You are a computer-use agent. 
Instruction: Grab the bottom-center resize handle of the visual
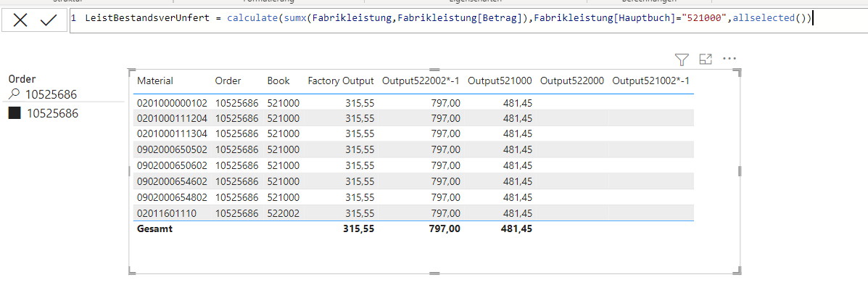(x=434, y=273)
